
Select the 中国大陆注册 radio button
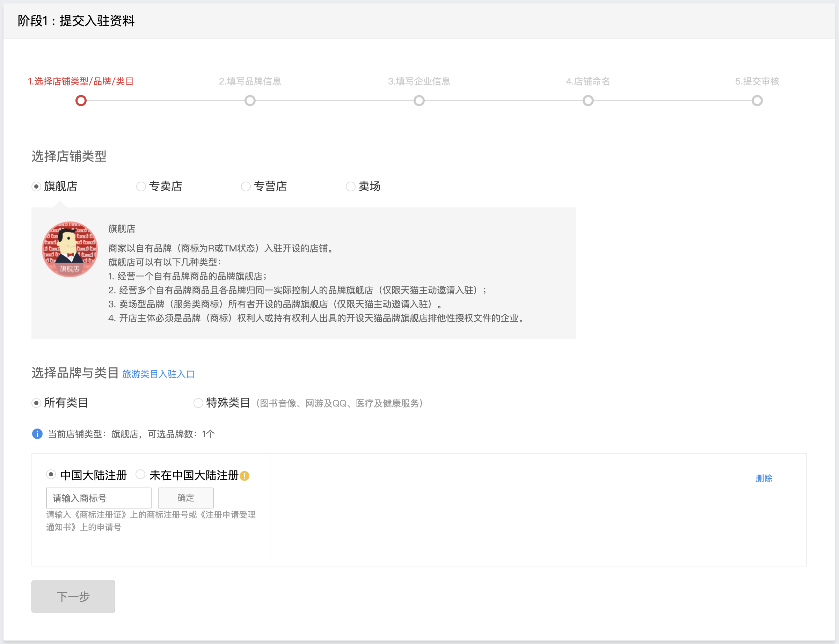[51, 475]
